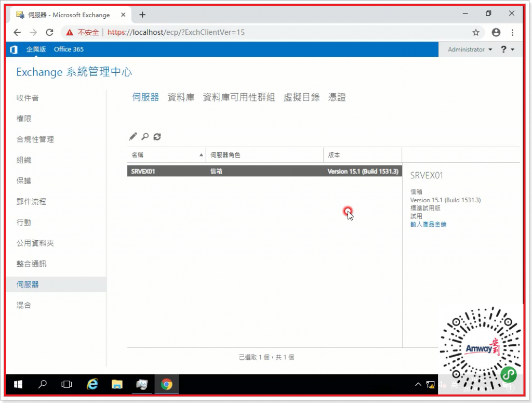The height and width of the screenshot is (403, 532).
Task: Click the network status icon in the system tray
Action: (430, 384)
